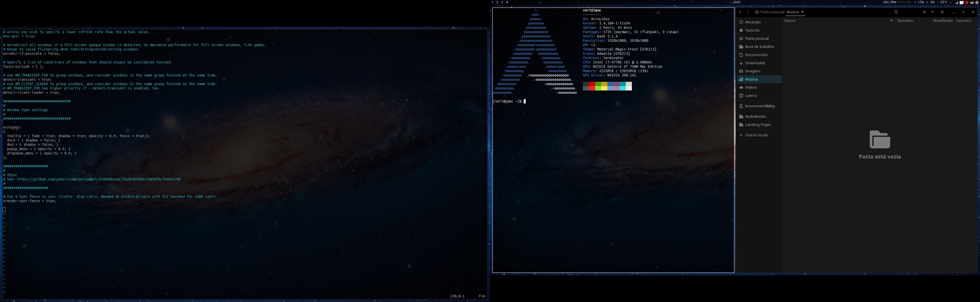This screenshot has width=980, height=302.
Task: Switch to workspace 4
Action: 507,2
